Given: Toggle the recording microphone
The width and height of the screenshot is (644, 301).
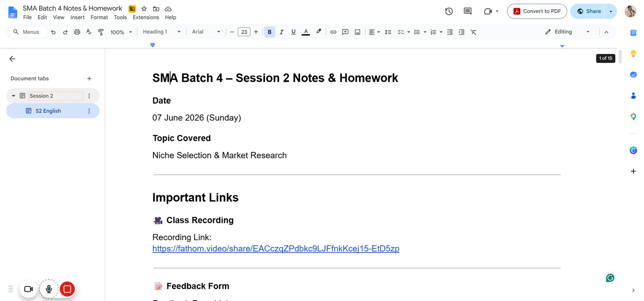Looking at the screenshot, I should point(49,289).
